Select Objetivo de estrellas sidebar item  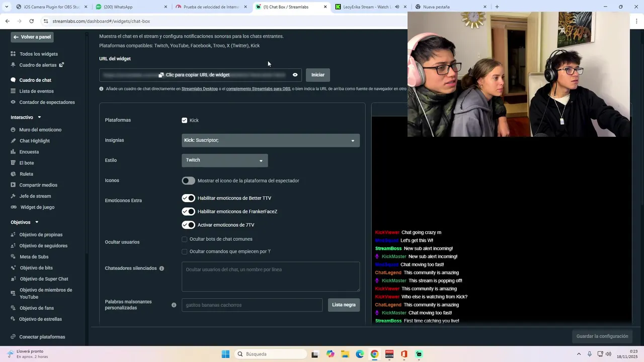coord(40,319)
